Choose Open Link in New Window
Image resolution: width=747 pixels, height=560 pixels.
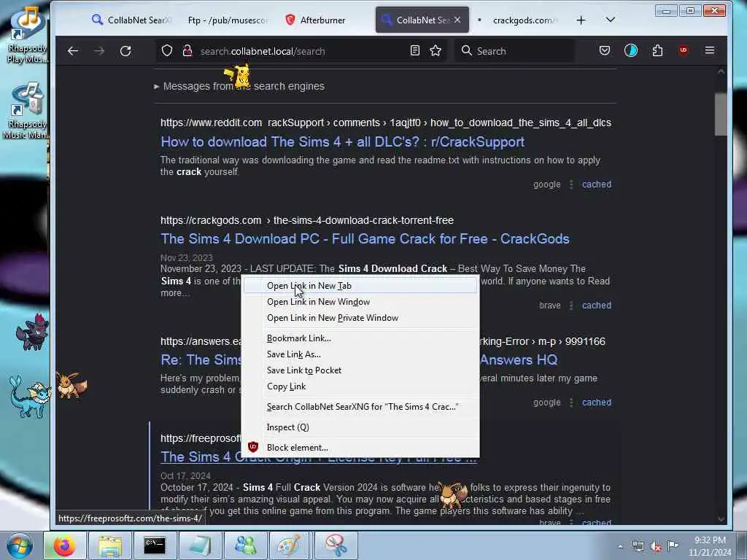point(360,302)
